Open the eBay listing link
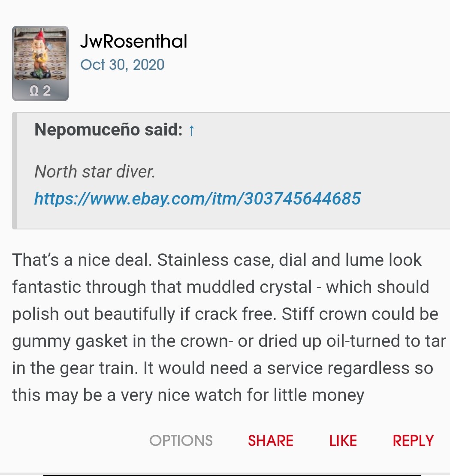 pos(197,199)
